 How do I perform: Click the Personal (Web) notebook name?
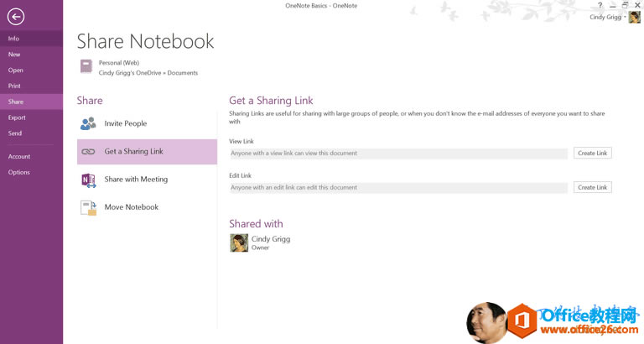pyautogui.click(x=119, y=63)
